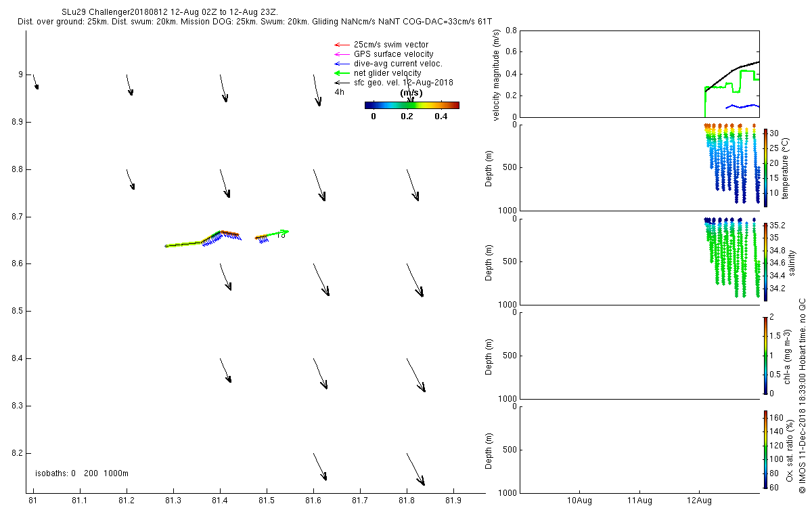Viewport: 812px width, 508px height.
Task: Click the magenta GPS surface velocity arrow
Action: pyautogui.click(x=342, y=54)
